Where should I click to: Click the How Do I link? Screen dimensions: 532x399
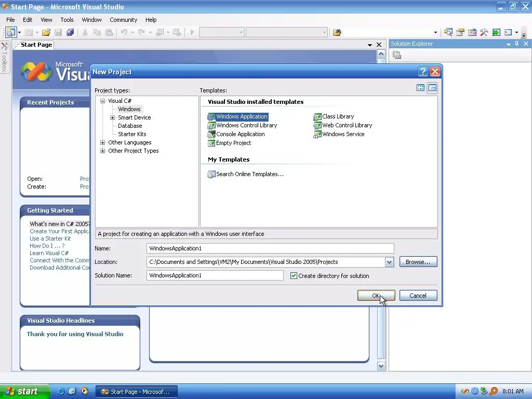[x=47, y=246]
